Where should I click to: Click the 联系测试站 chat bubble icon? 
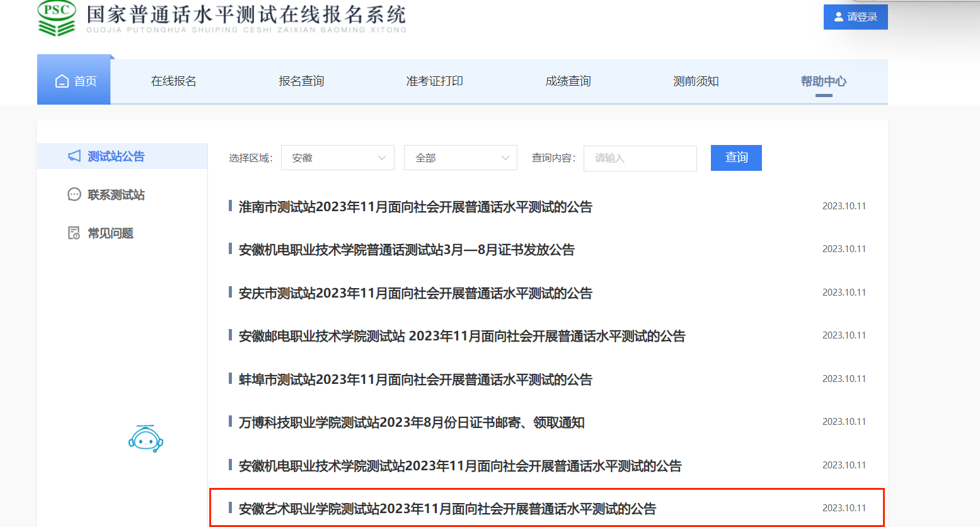click(x=74, y=194)
